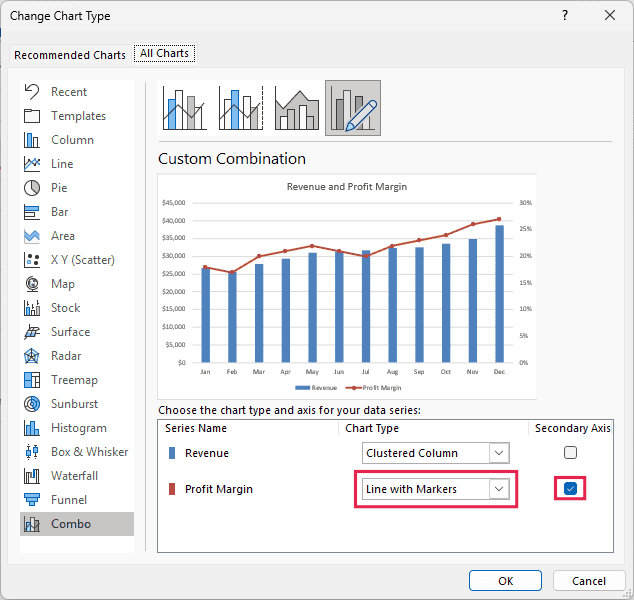Image resolution: width=634 pixels, height=600 pixels.
Task: Click the Revenue series name
Action: coord(207,453)
